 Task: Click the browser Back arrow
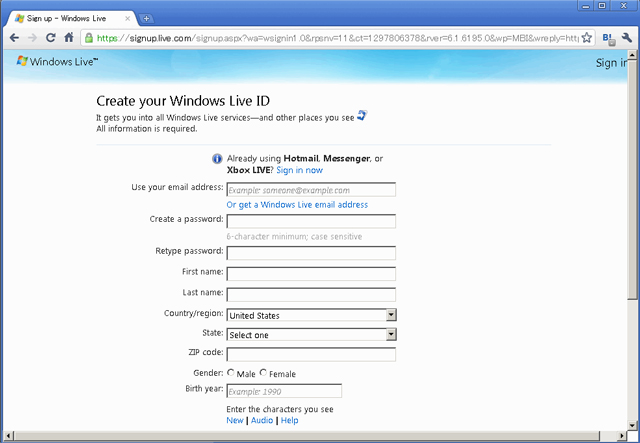(x=14, y=38)
